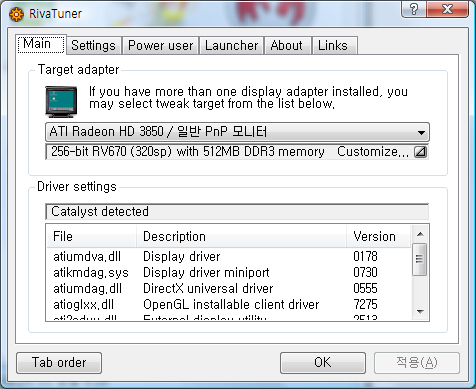Click the 256-bit RV670 adapter info text
Image resolution: width=476 pixels, height=389 pixels.
(188, 152)
